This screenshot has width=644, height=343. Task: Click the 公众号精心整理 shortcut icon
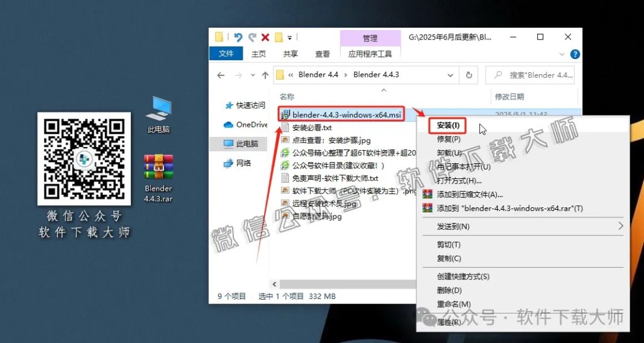[x=285, y=153]
